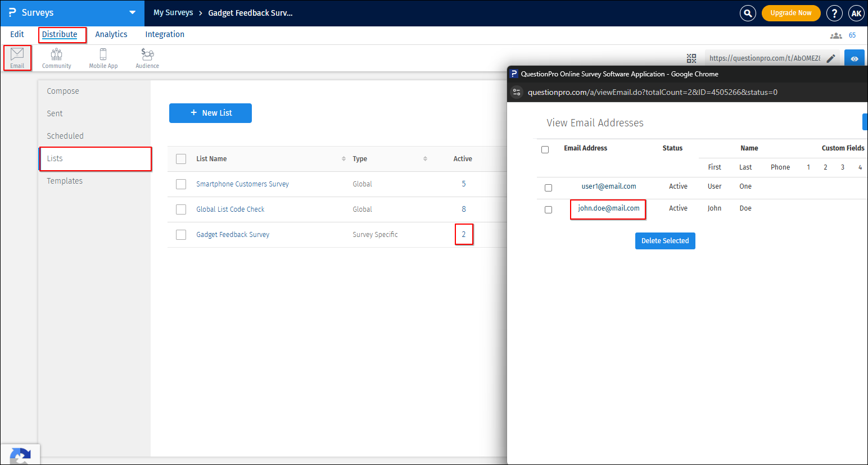
Task: Sort by Type column arrows
Action: [x=425, y=159]
